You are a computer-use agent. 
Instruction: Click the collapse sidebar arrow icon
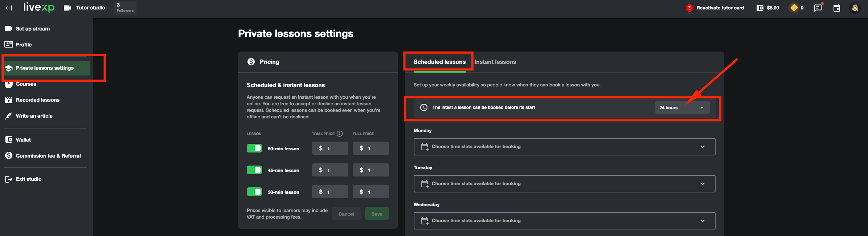9,8
